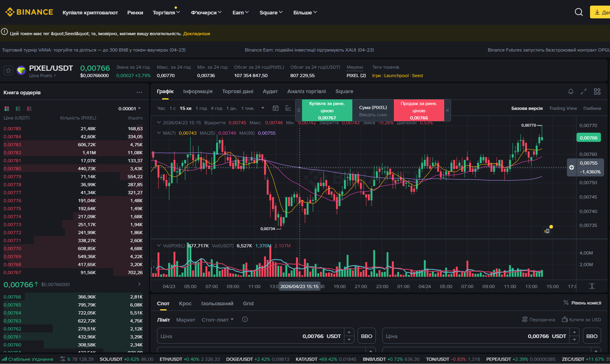Open the search magnifier in header
Screen dimensions: 610x364
[x=579, y=12]
